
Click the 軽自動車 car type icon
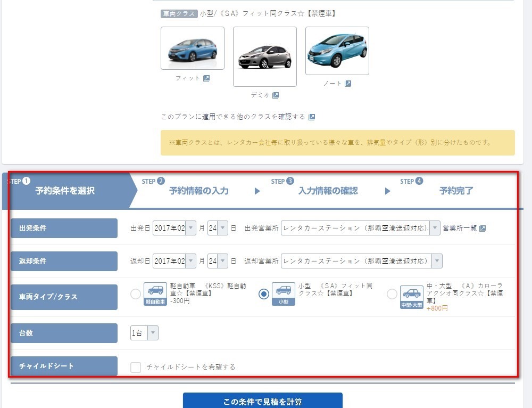(155, 293)
